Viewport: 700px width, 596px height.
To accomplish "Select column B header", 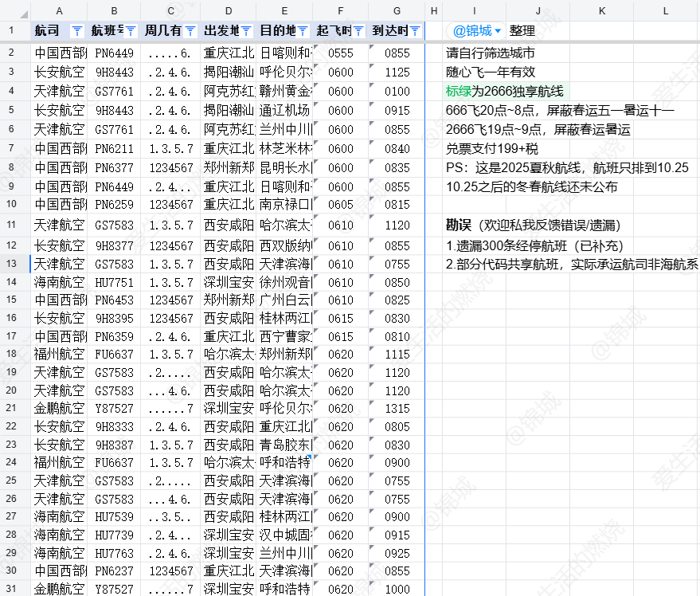I will pyautogui.click(x=114, y=10).
